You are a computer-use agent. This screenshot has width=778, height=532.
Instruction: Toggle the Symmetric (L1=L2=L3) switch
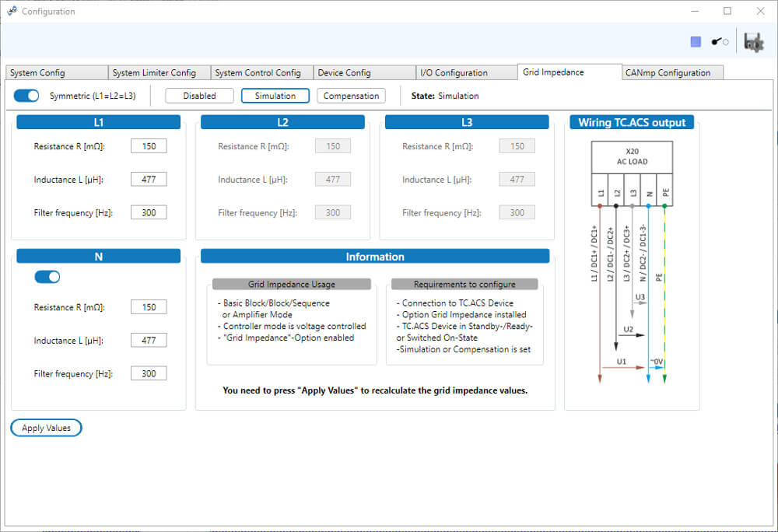pyautogui.click(x=26, y=96)
